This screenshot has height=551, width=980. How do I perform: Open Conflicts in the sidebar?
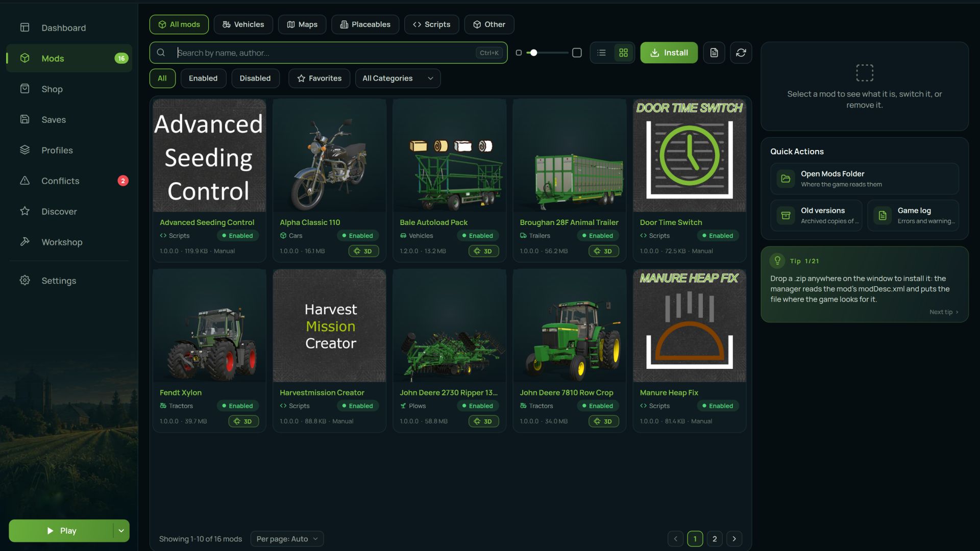point(69,181)
